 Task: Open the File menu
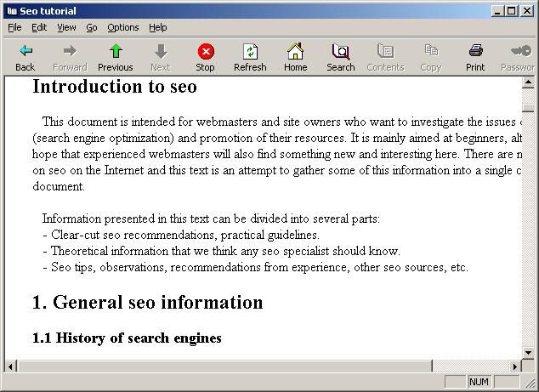point(14,27)
